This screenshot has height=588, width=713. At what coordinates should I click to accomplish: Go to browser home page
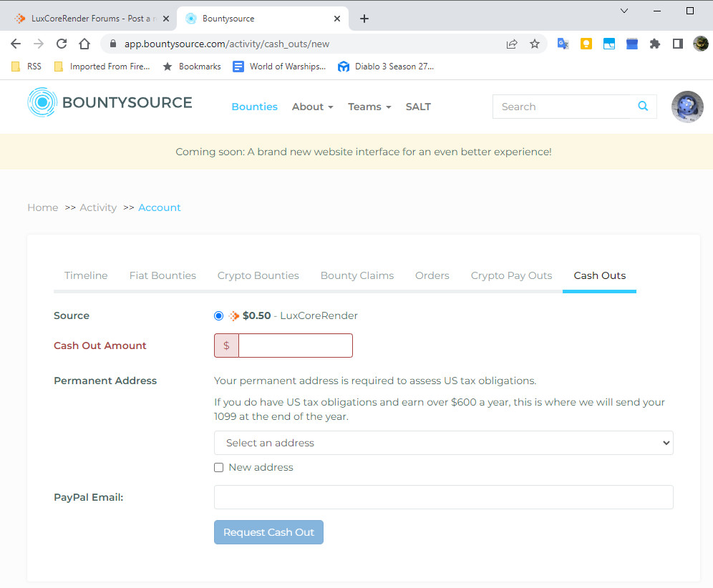(84, 44)
